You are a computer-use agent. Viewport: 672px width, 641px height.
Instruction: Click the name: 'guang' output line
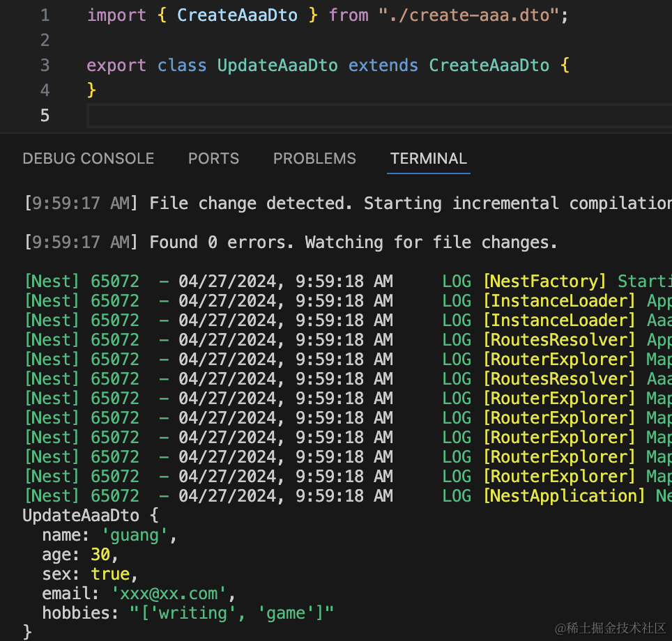tap(110, 535)
